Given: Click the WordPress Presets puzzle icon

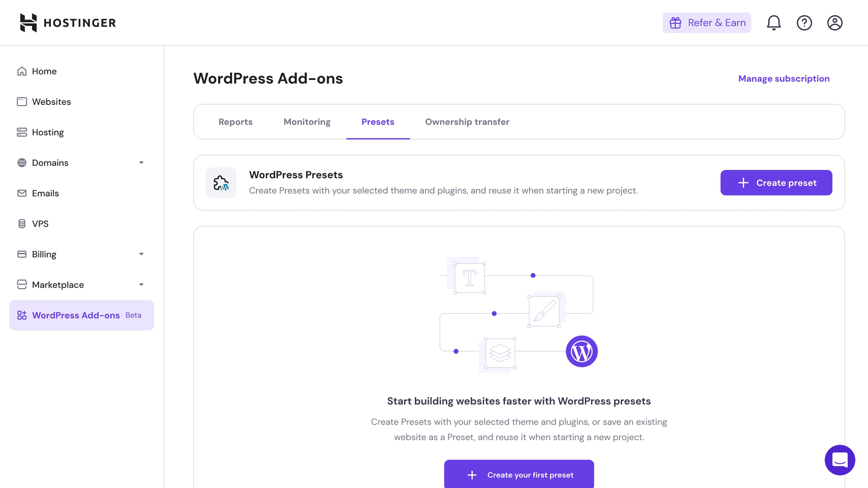Looking at the screenshot, I should pos(221,183).
